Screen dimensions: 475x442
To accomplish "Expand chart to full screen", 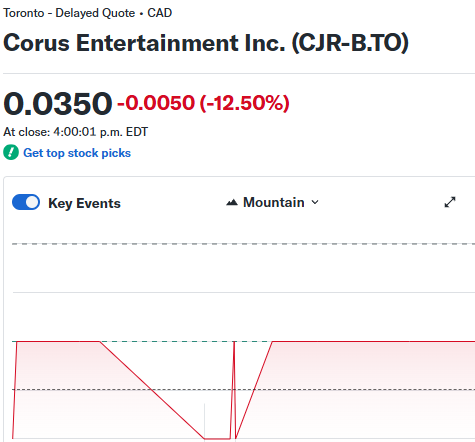I will pos(450,202).
